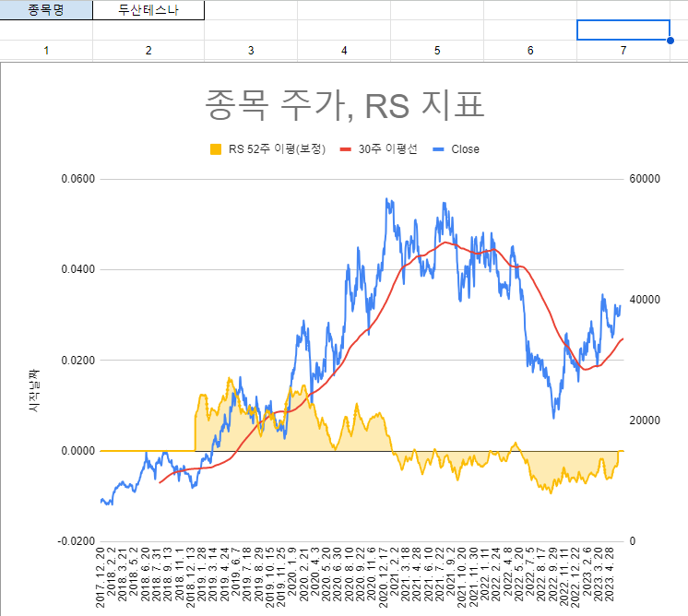
Task: Click the Close legend label
Action: [x=465, y=149]
